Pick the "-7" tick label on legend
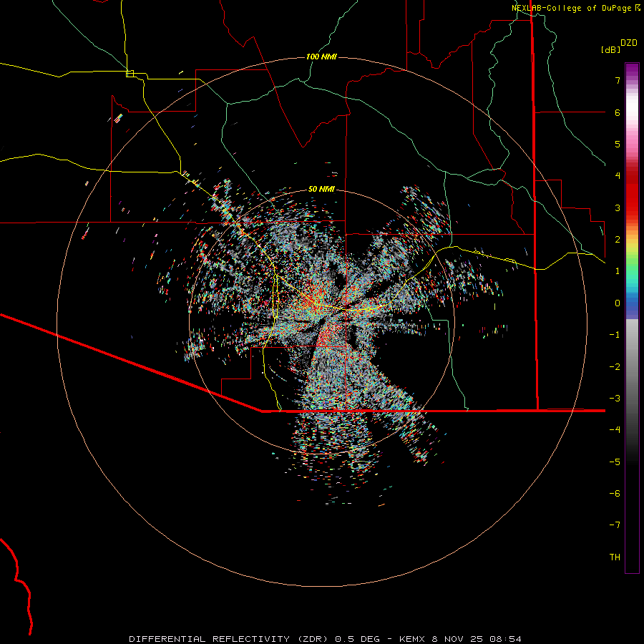This screenshot has height=644, width=644. click(x=615, y=525)
